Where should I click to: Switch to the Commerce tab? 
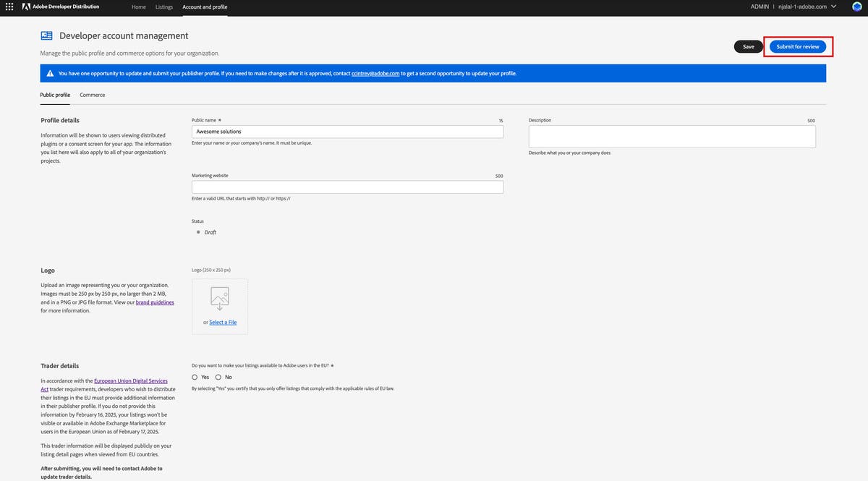tap(93, 95)
